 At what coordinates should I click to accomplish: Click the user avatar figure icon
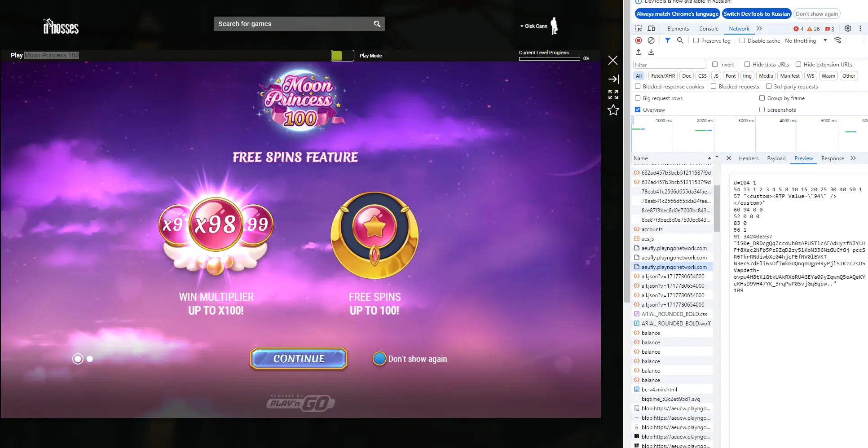click(555, 26)
